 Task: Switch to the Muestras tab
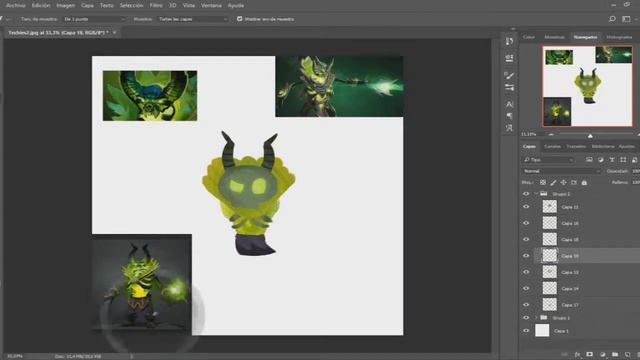(x=554, y=37)
